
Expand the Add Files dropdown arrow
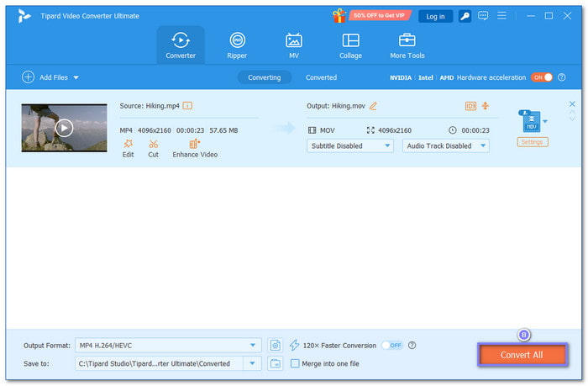click(76, 77)
